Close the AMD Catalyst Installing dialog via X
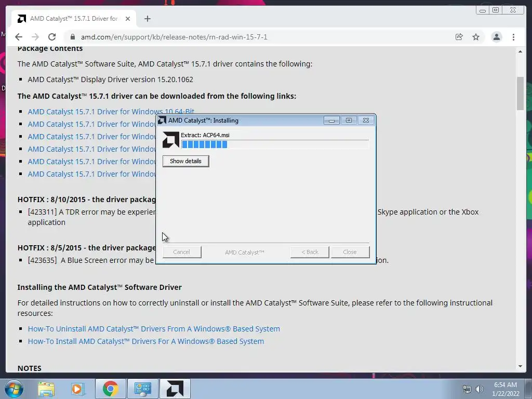532x399 pixels. pyautogui.click(x=366, y=121)
